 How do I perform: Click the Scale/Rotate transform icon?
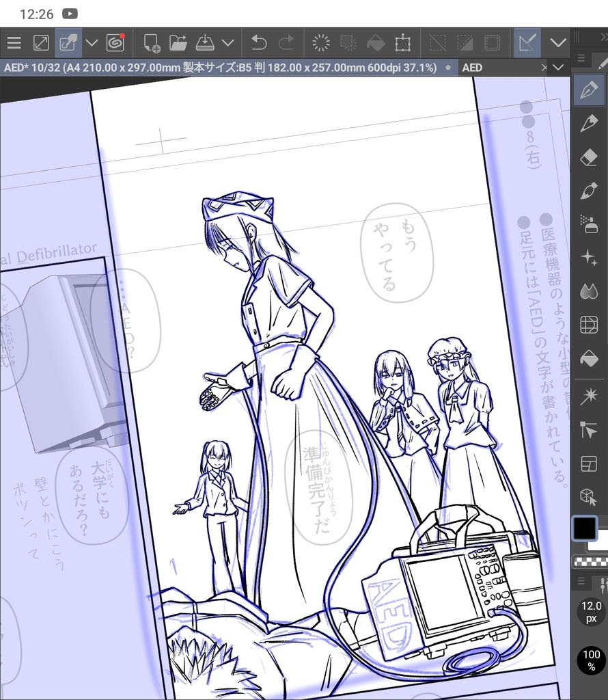402,43
